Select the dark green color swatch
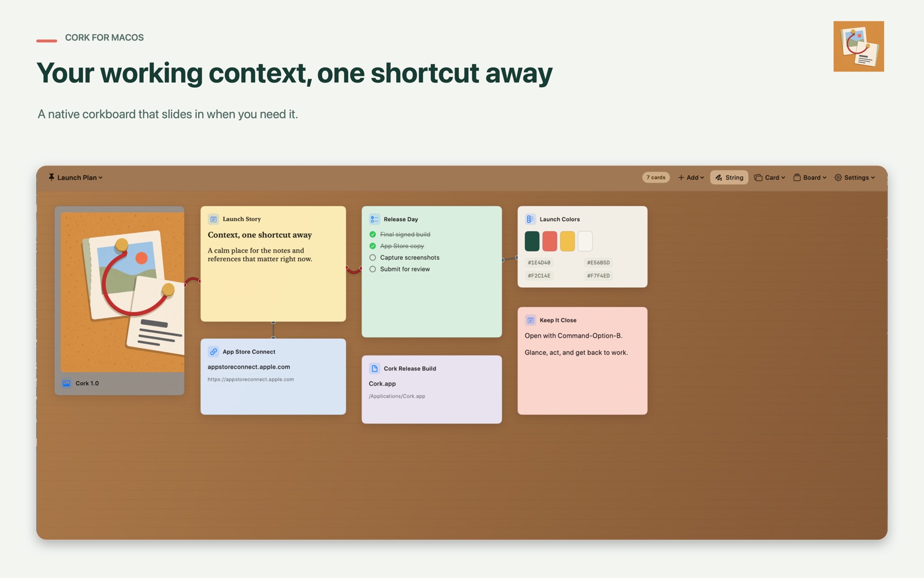The image size is (924, 578). pos(532,241)
